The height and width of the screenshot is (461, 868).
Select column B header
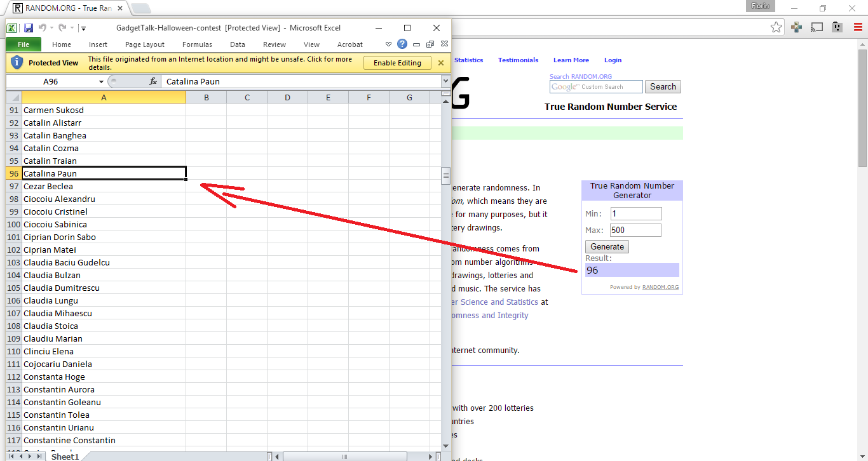(207, 97)
